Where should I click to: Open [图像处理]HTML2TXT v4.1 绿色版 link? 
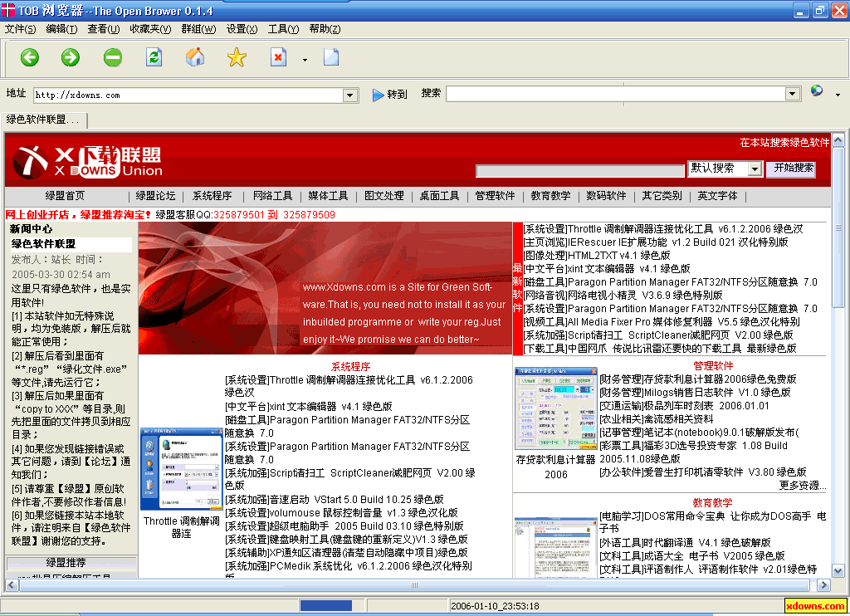(x=596, y=256)
